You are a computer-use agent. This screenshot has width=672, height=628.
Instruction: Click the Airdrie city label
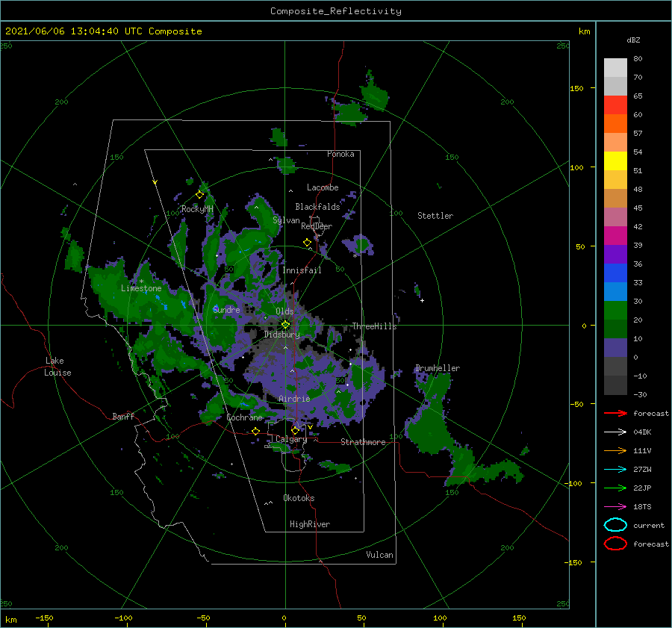pyautogui.click(x=294, y=399)
